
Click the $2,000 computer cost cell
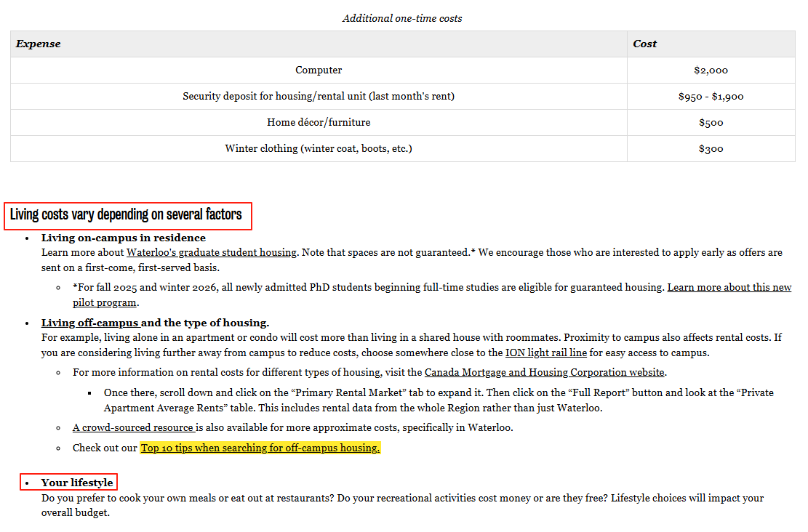(711, 70)
